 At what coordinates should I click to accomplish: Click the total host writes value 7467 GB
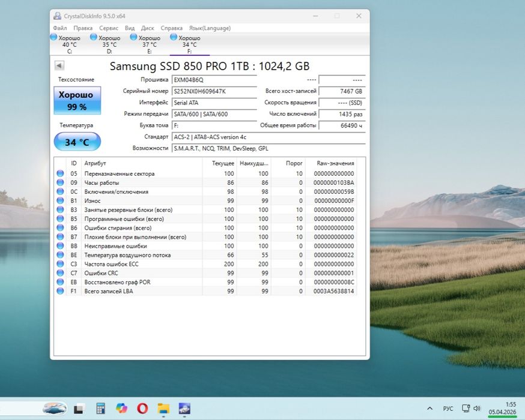pyautogui.click(x=342, y=91)
